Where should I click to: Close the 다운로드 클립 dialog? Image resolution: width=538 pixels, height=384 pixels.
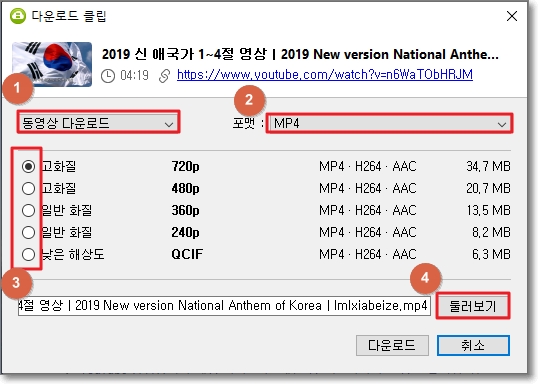click(x=512, y=16)
